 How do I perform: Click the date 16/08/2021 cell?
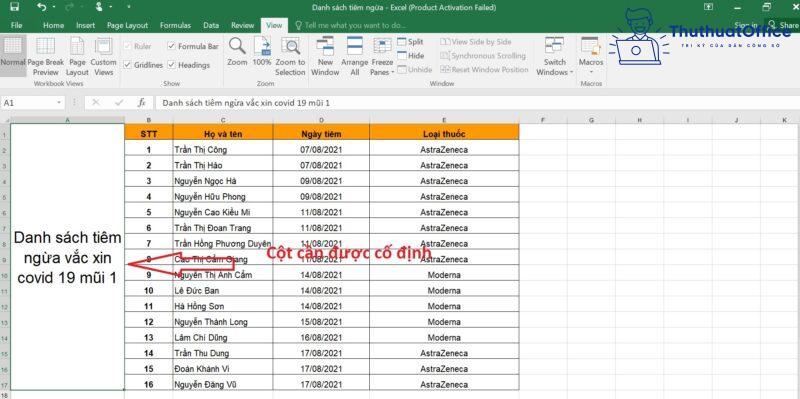pos(321,338)
